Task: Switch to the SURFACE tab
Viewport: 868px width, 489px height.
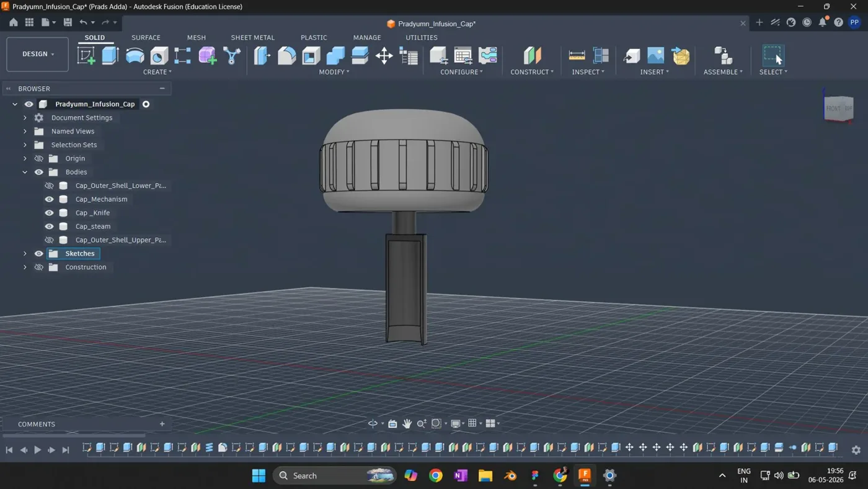Action: pos(146,37)
